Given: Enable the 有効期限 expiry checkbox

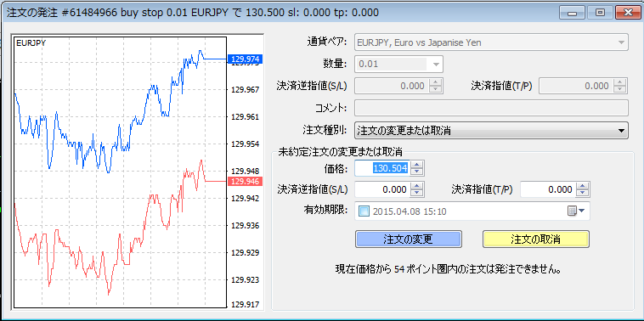Looking at the screenshot, I should pyautogui.click(x=364, y=211).
